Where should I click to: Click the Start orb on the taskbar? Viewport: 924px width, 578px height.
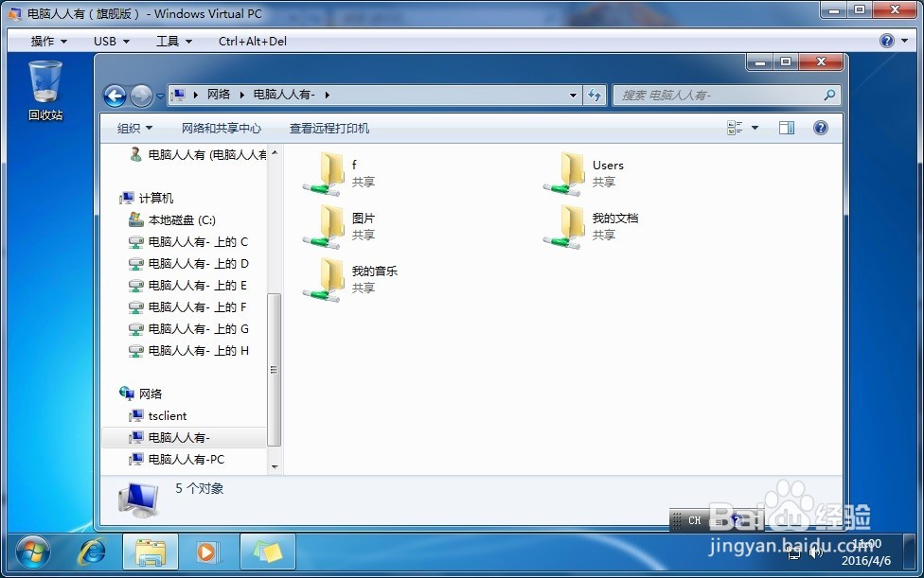click(34, 552)
